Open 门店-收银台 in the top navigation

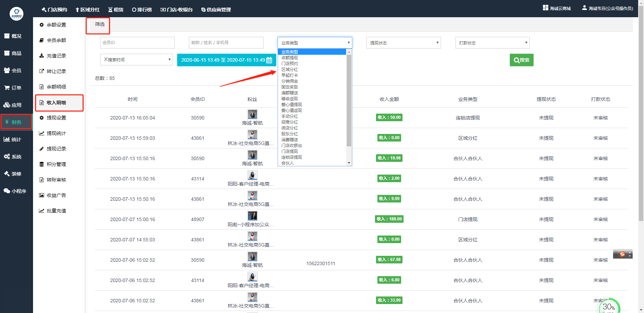177,10
